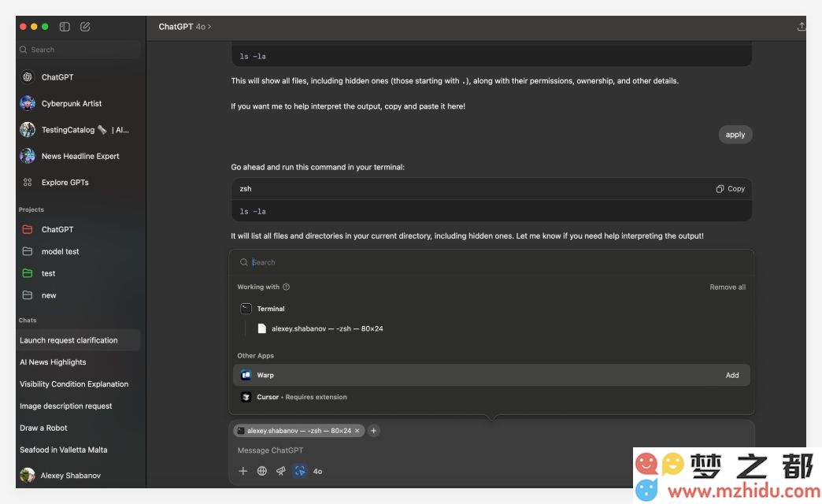The height and width of the screenshot is (504, 822).
Task: Open 4o model dropdown in composer
Action: coord(317,472)
